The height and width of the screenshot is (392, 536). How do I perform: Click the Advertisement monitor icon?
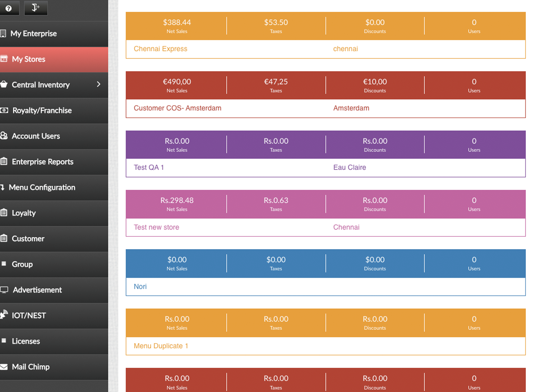[x=4, y=290]
